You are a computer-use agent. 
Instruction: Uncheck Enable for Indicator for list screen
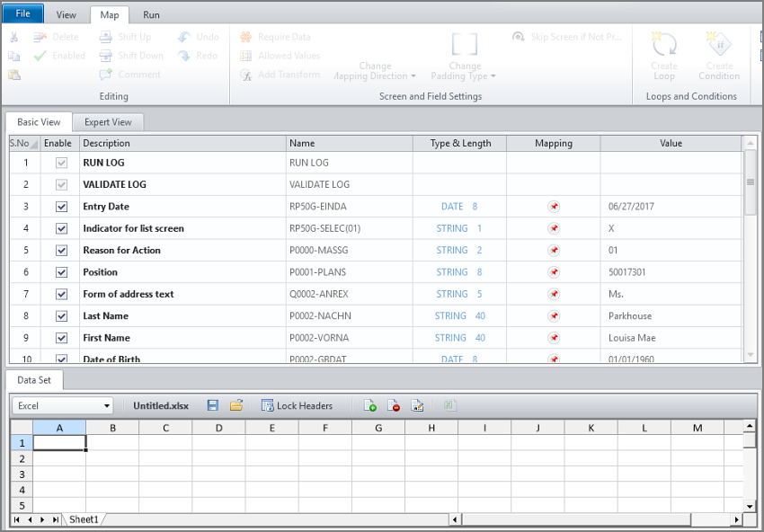[61, 228]
